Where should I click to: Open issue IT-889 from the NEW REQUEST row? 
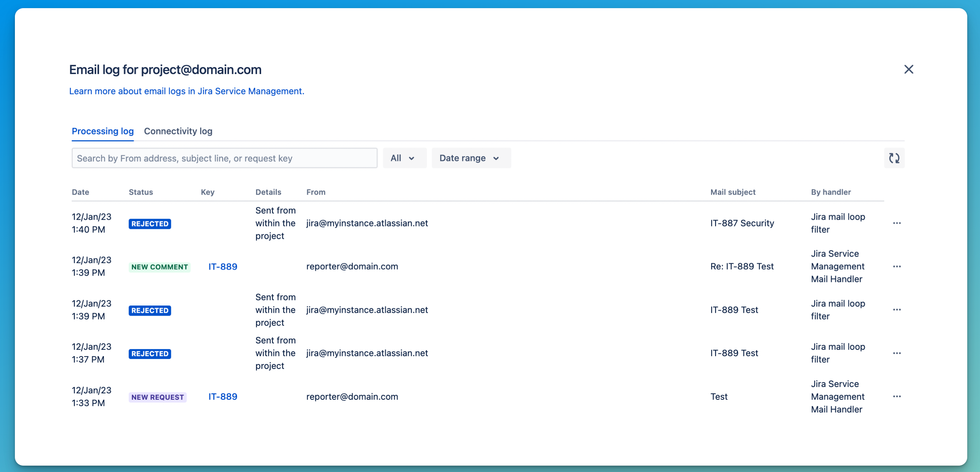tap(222, 397)
